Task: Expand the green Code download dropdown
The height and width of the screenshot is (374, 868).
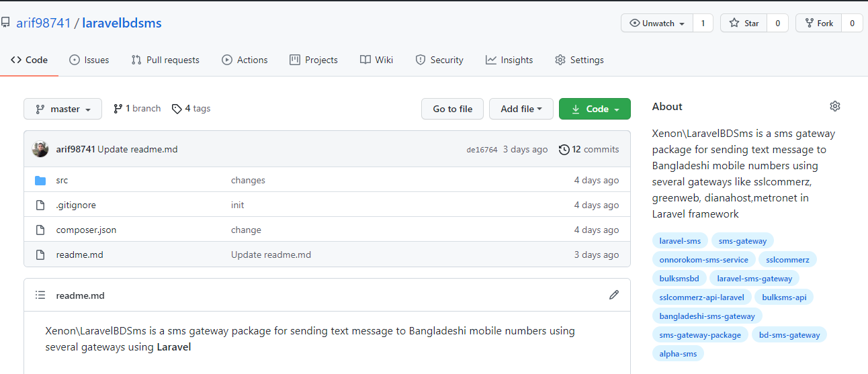Action: [595, 109]
